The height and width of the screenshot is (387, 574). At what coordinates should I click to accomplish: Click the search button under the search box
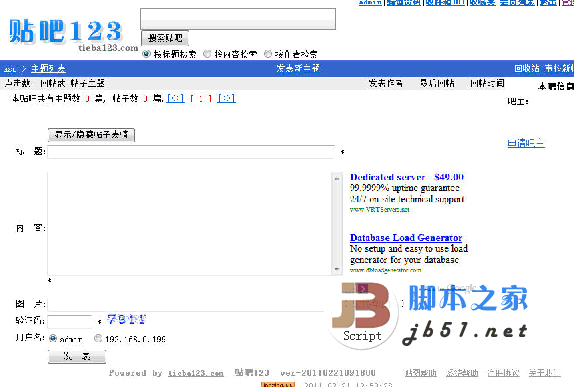(165, 38)
